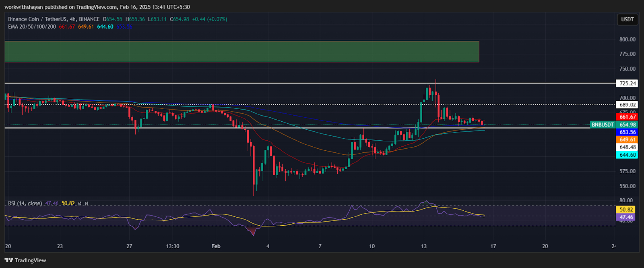The image size is (644, 268).
Task: Click the TradingView logo
Action: (25, 260)
